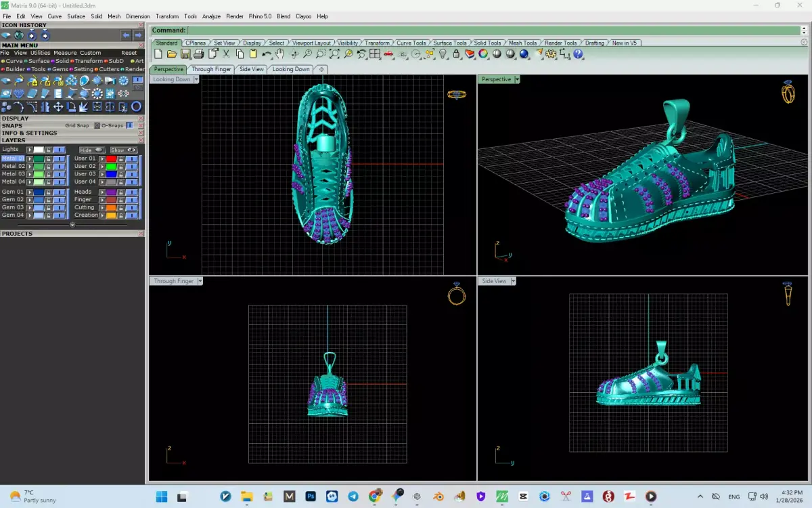Show hidden system tray icons chevron
Screen dimensions: 812x508
coord(700,496)
